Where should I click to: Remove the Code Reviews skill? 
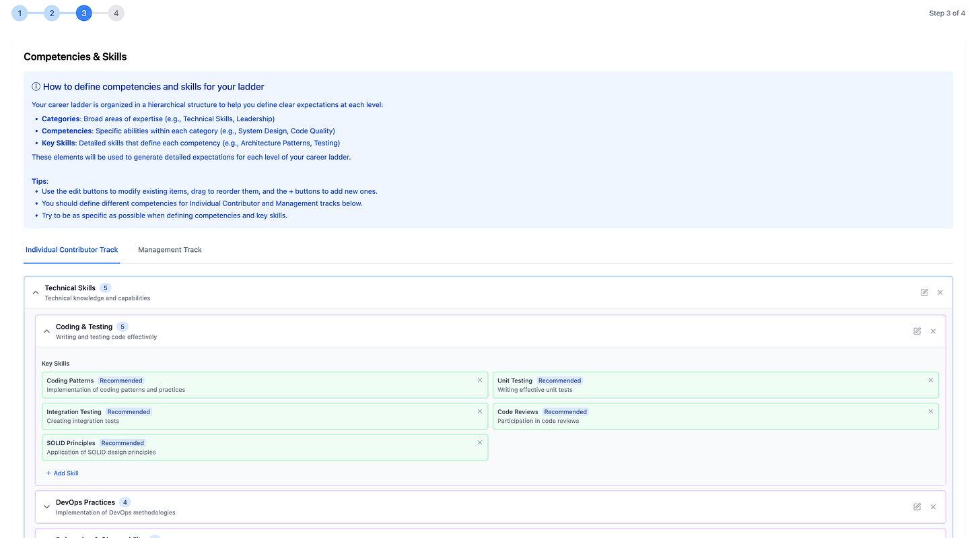point(931,411)
